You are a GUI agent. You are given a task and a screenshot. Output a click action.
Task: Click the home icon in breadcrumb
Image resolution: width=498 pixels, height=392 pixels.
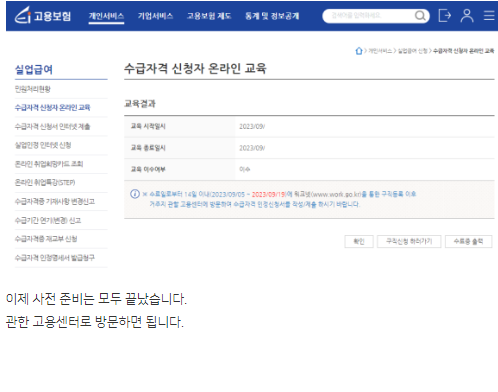[x=359, y=51]
